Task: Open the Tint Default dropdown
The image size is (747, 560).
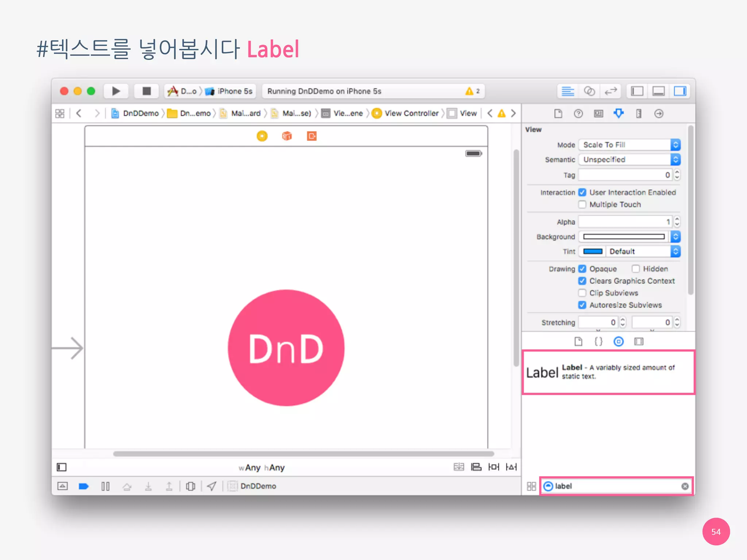Action: tap(643, 252)
